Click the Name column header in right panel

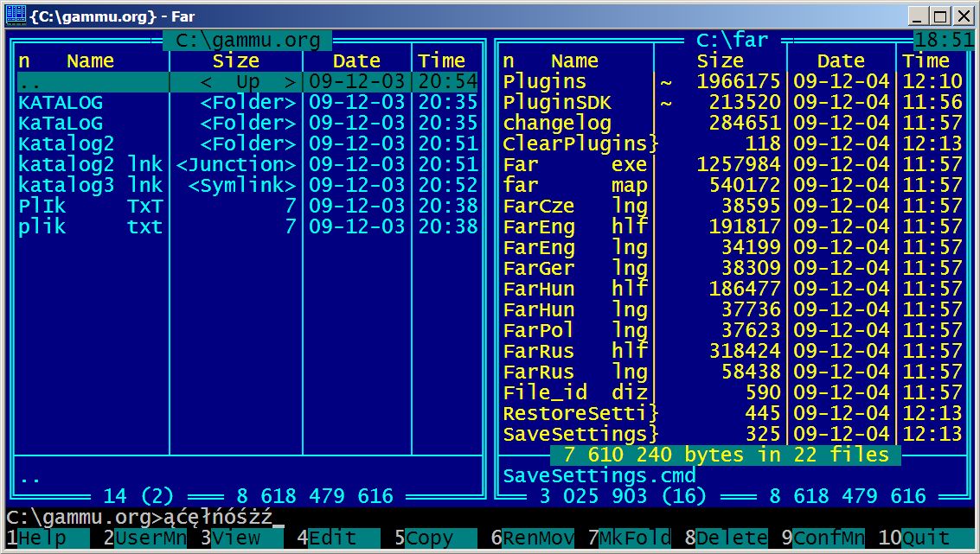click(575, 61)
